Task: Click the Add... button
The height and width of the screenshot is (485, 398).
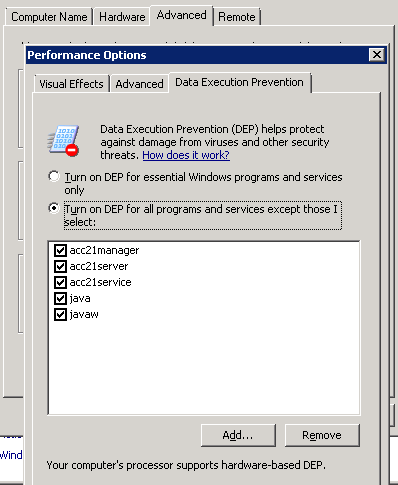Action: [x=238, y=435]
